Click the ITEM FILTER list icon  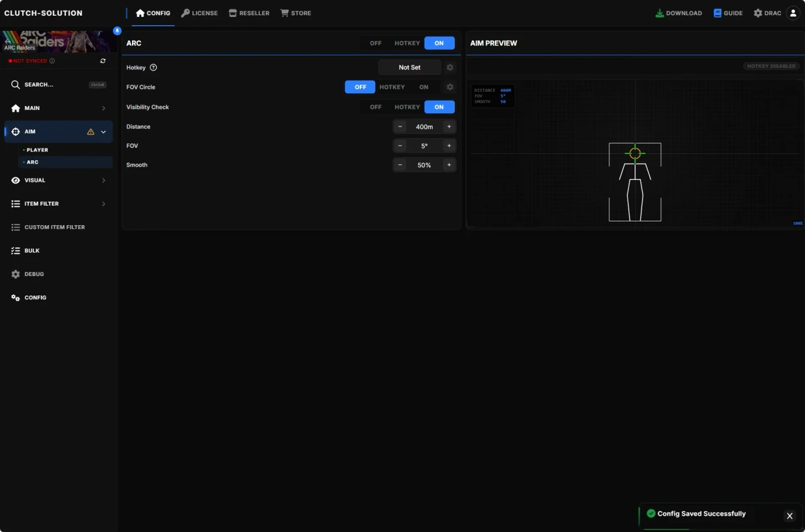tap(16, 204)
